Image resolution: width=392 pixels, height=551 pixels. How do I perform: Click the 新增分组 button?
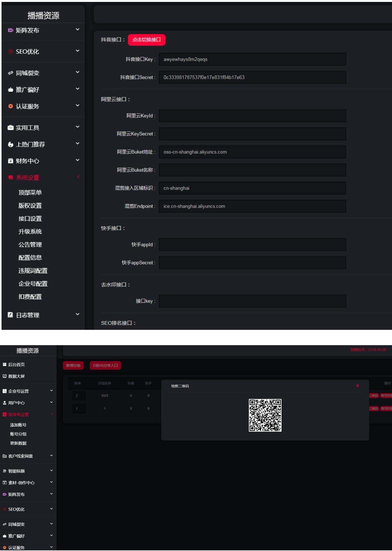point(73,366)
